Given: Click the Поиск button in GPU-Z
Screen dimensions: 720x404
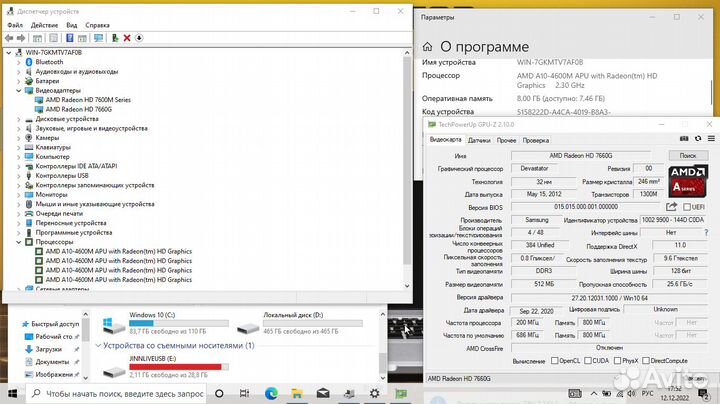Looking at the screenshot, I should 688,156.
